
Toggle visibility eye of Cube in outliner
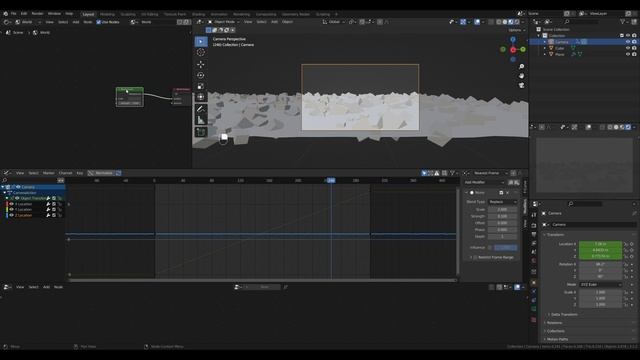coord(628,48)
